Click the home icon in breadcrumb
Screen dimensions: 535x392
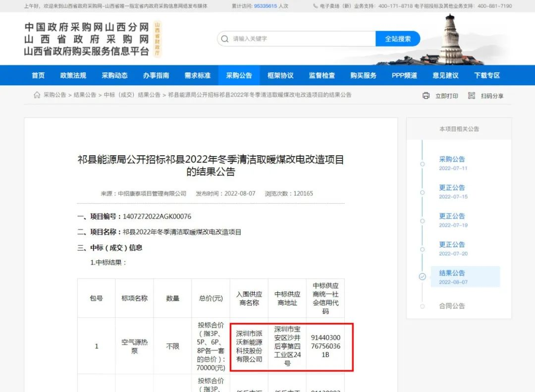pyautogui.click(x=37, y=95)
